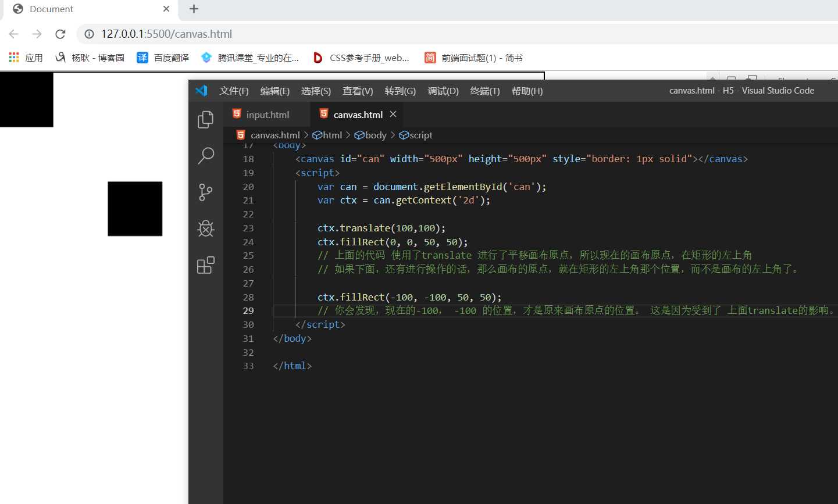The image size is (838, 504).
Task: Click the getContext('2d') code line
Action: coord(404,200)
